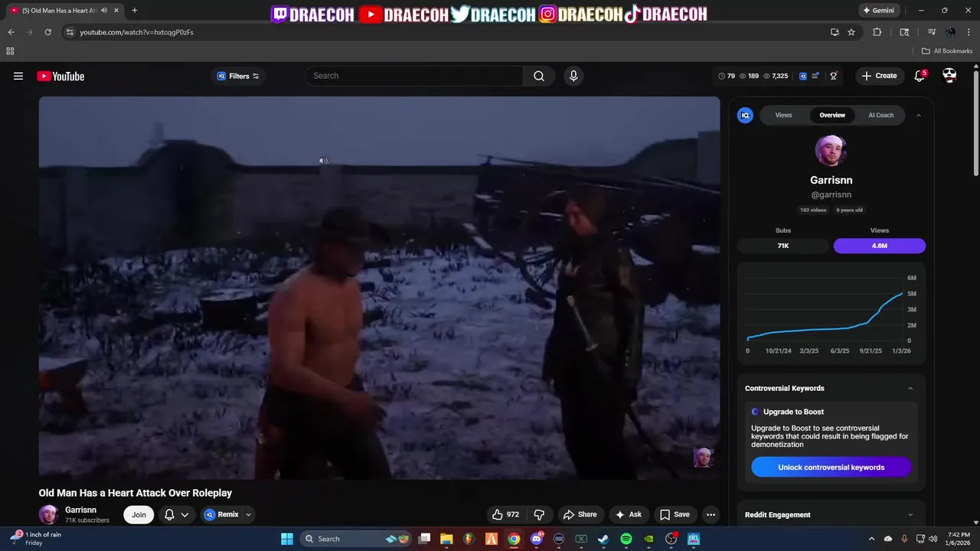Open a new browser tab

[x=135, y=11]
